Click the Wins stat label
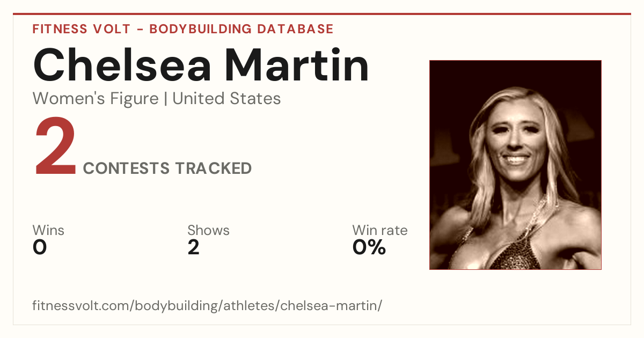644x338 pixels. point(48,231)
